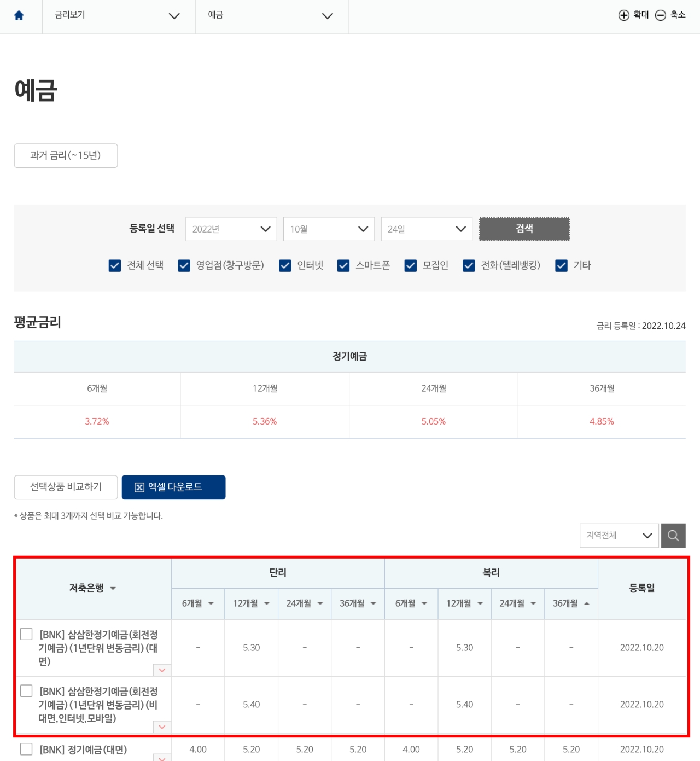Click the sort arrow next to 저축은행
The width and height of the screenshot is (700, 761).
[x=114, y=589]
